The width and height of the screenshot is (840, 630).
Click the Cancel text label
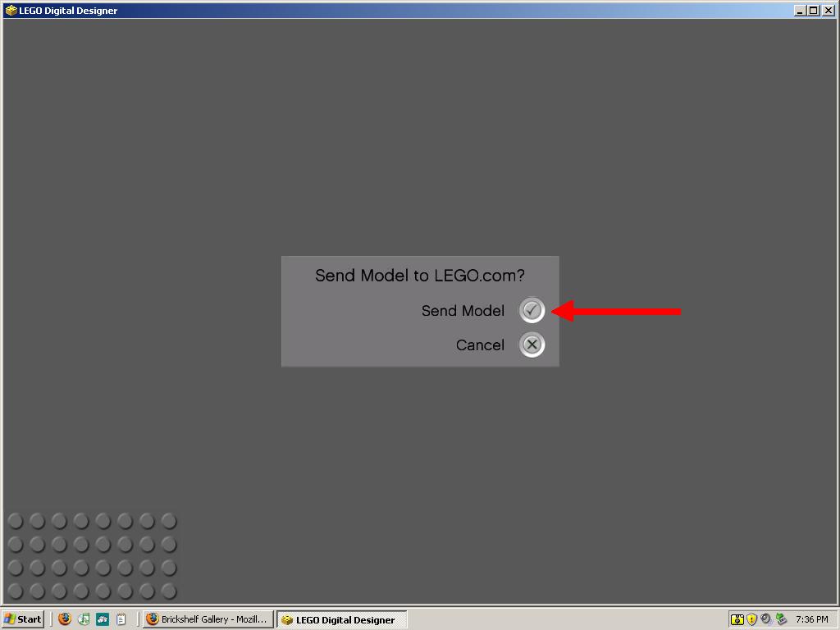480,345
